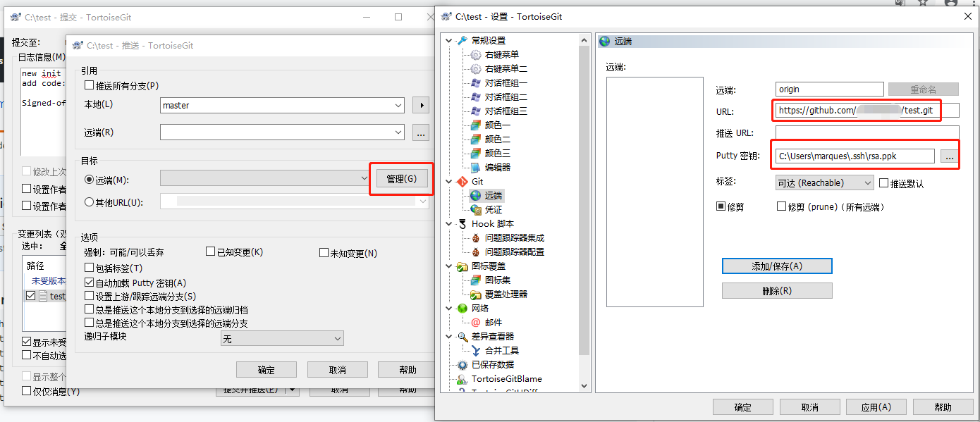Enable 包括标签(T) checkbox
This screenshot has height=422, width=980.
click(89, 268)
